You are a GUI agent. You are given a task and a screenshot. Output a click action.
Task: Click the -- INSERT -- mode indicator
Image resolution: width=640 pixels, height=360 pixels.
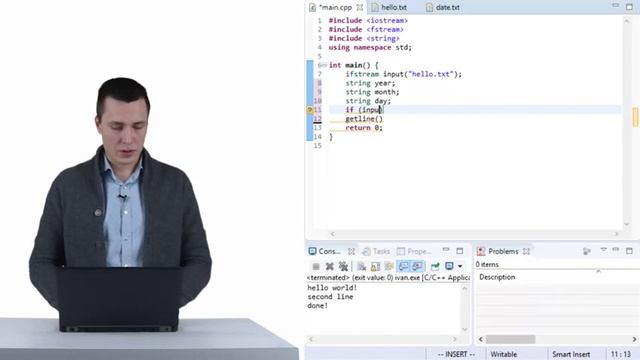pos(456,354)
